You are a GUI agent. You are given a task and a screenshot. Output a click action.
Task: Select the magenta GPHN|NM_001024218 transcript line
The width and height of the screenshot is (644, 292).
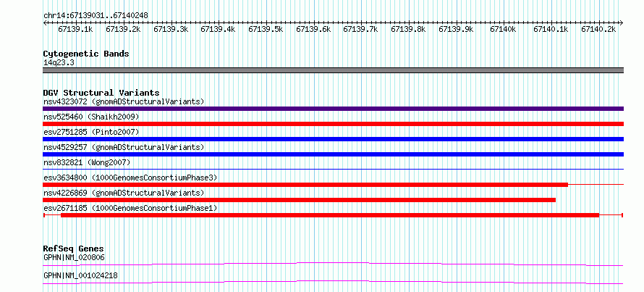[x=333, y=282]
